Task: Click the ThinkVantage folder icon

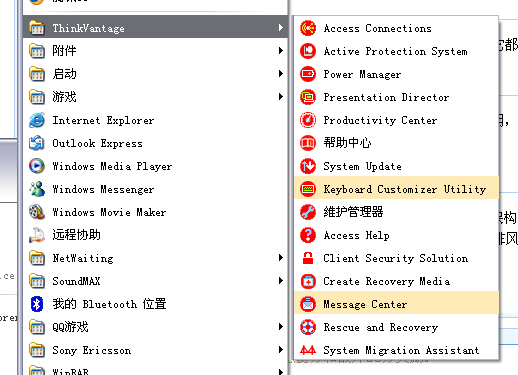Action: point(37,28)
